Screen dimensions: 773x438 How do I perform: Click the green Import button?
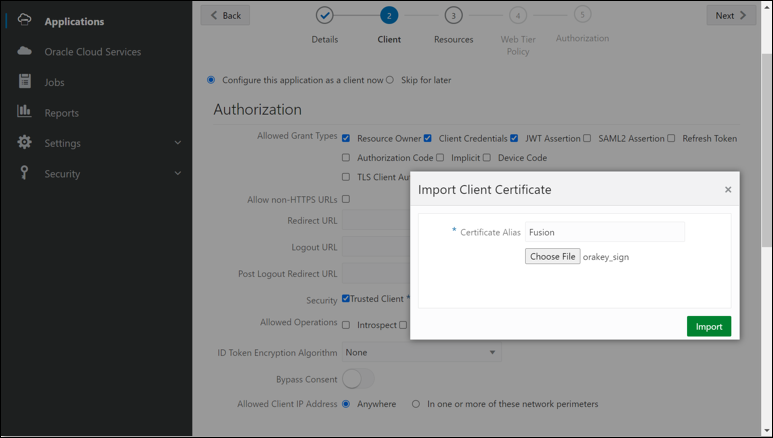point(709,327)
